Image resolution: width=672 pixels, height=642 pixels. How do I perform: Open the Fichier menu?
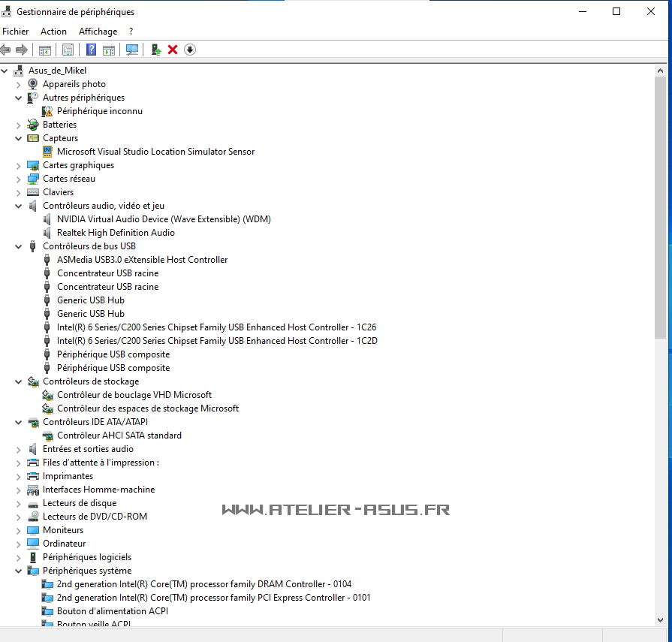(x=16, y=32)
